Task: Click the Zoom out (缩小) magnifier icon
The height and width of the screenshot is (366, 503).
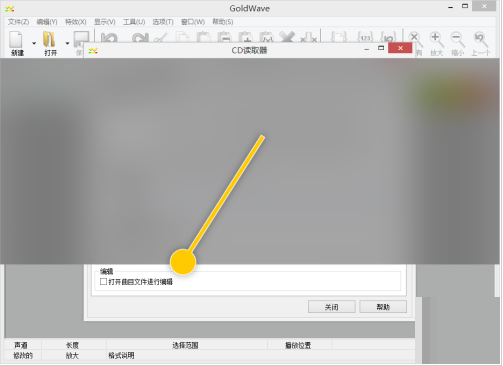Action: (457, 39)
